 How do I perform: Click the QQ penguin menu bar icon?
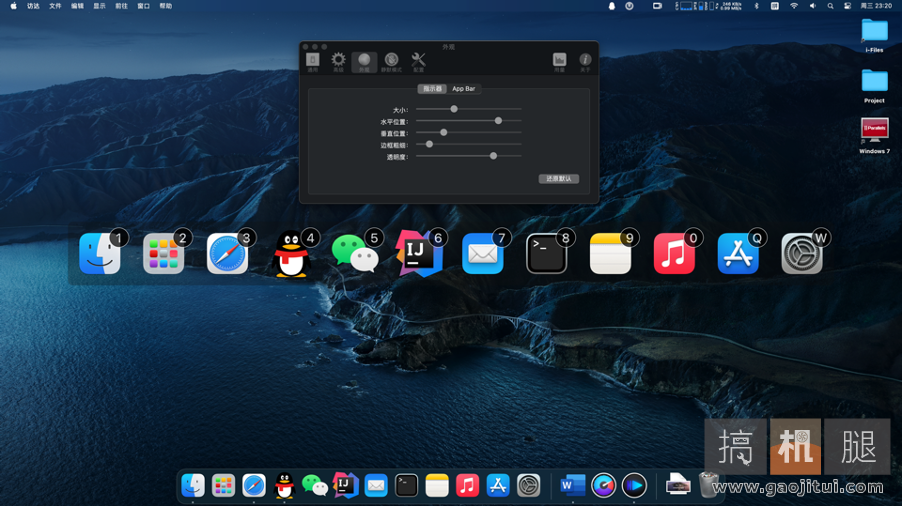coord(611,6)
